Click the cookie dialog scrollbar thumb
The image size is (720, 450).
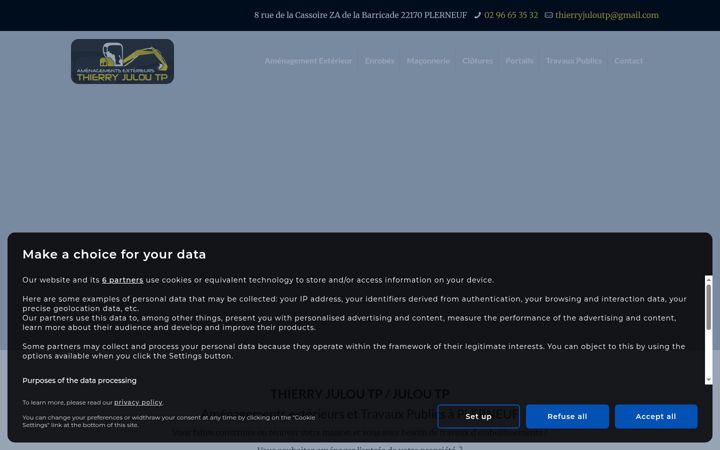709,307
